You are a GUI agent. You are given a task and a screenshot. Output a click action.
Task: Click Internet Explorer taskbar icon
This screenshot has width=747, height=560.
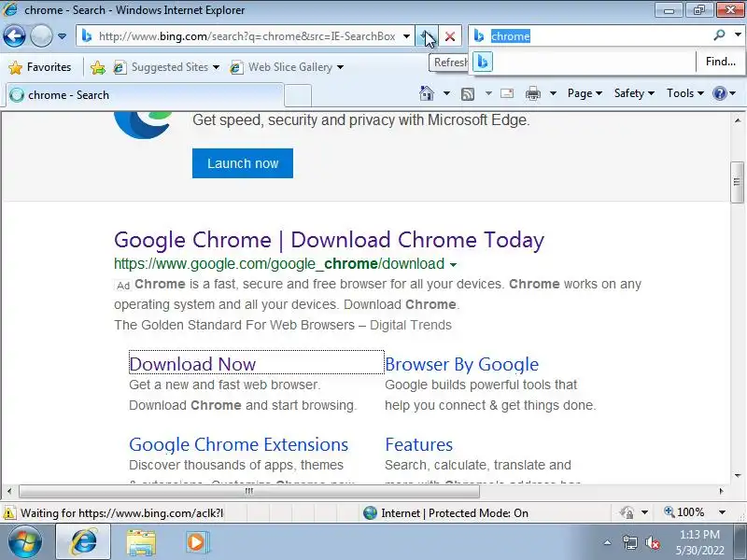tap(83, 542)
